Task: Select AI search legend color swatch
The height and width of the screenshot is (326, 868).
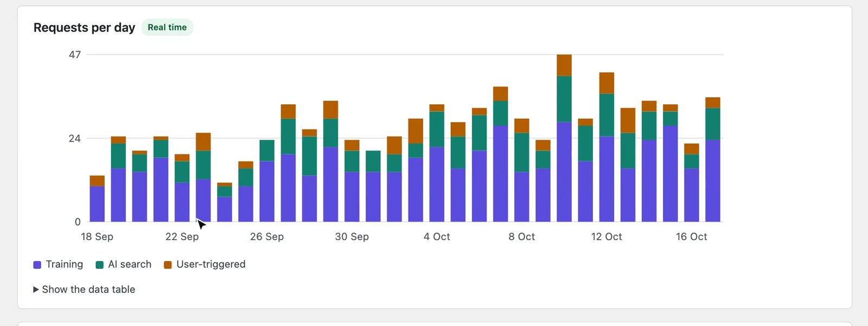Action: click(100, 265)
